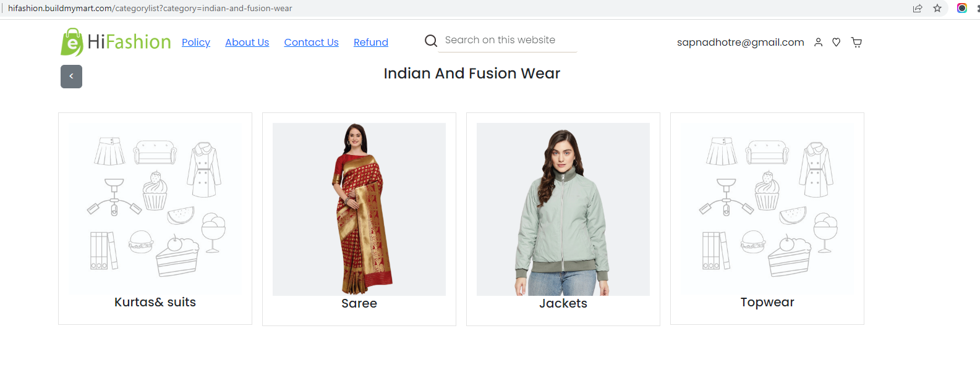980x365 pixels.
Task: Open the About Us link
Action: click(x=247, y=42)
